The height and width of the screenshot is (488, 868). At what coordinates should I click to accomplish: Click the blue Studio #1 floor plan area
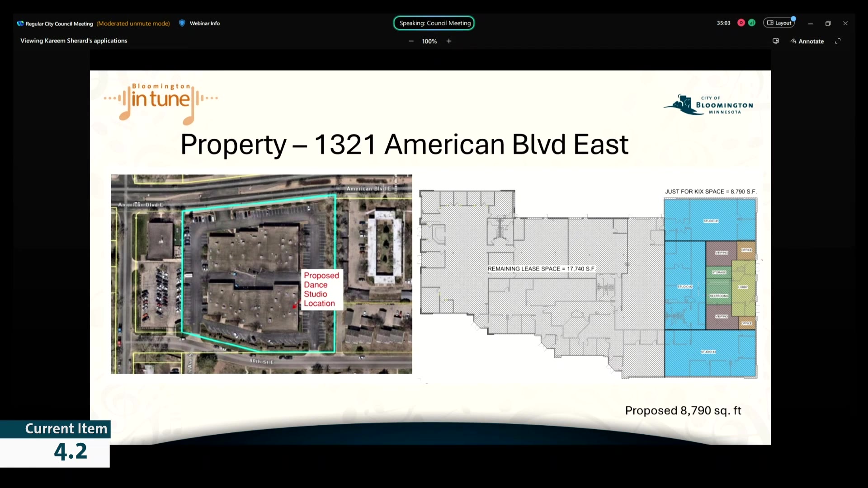pos(710,220)
